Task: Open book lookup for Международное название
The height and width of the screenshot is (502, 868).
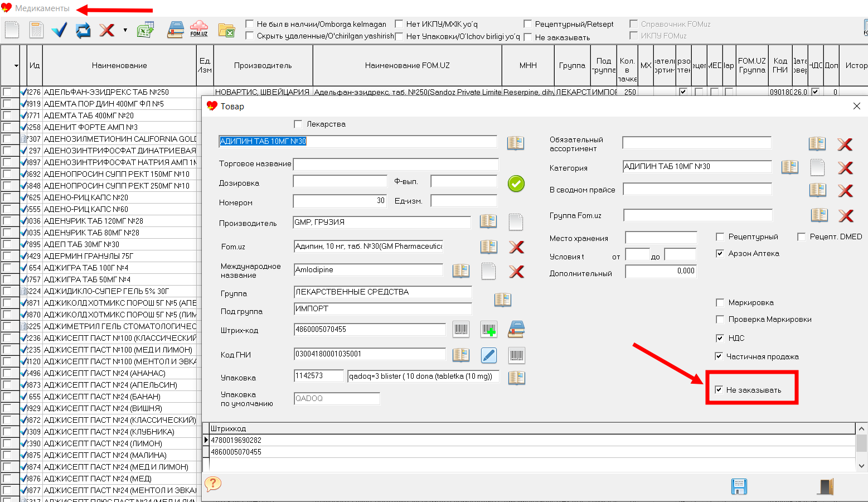Action: (x=461, y=271)
